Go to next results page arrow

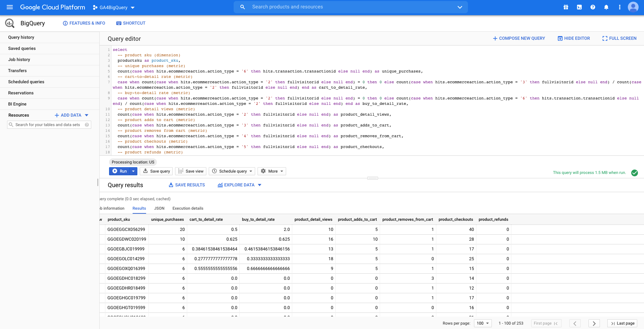(x=594, y=323)
